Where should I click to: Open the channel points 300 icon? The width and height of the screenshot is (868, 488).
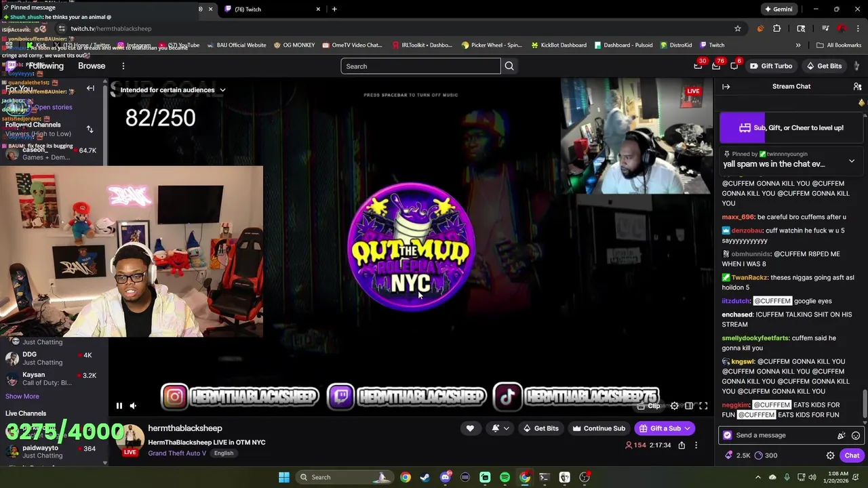point(766,455)
